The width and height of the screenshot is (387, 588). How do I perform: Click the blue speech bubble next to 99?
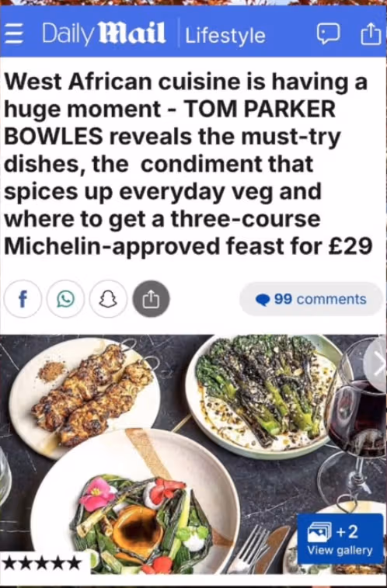point(263,300)
